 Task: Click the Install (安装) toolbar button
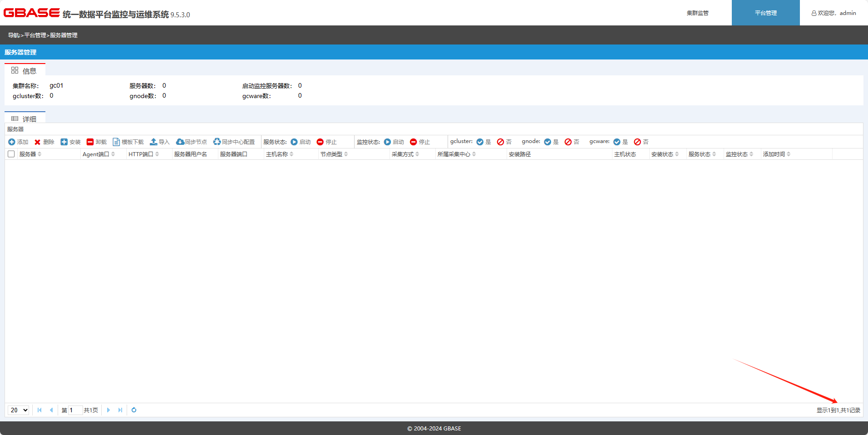(70, 142)
